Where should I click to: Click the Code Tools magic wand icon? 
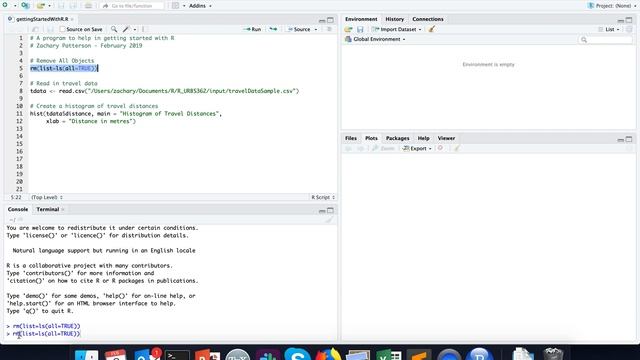point(126,29)
